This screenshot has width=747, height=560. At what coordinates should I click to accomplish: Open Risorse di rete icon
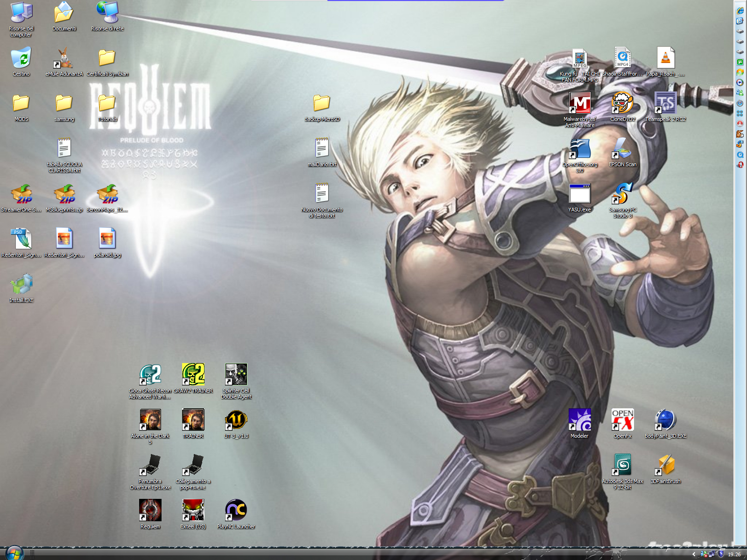[x=107, y=17]
